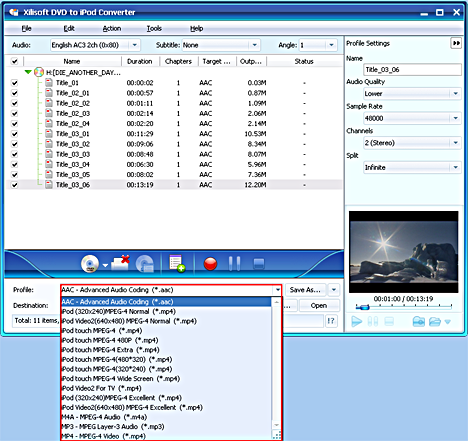Image resolution: width=468 pixels, height=441 pixels.
Task: Uncheck Title_03_03 checkbox
Action: pyautogui.click(x=14, y=154)
